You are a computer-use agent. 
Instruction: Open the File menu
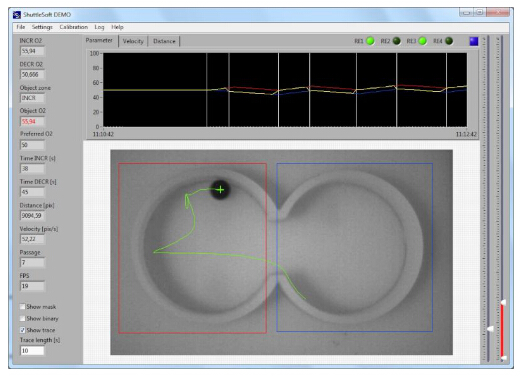click(x=21, y=27)
